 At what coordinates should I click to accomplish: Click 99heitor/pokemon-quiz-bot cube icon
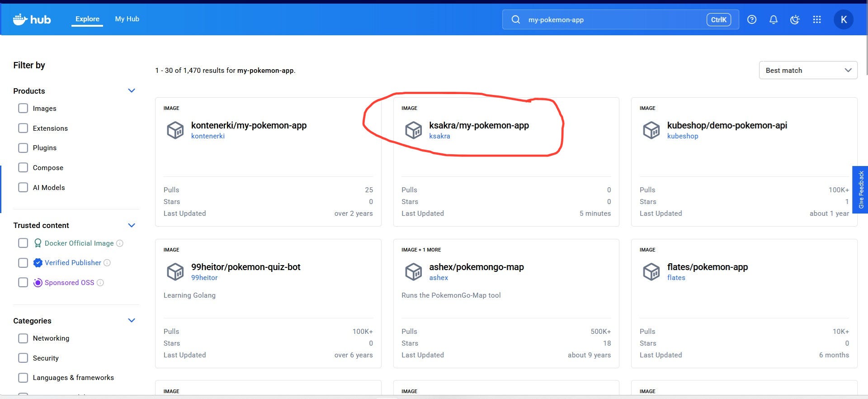pos(175,271)
